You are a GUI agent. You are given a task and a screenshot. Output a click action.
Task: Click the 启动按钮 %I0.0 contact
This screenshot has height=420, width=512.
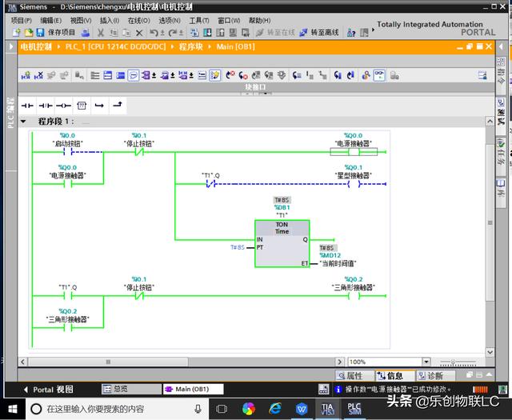68,152
